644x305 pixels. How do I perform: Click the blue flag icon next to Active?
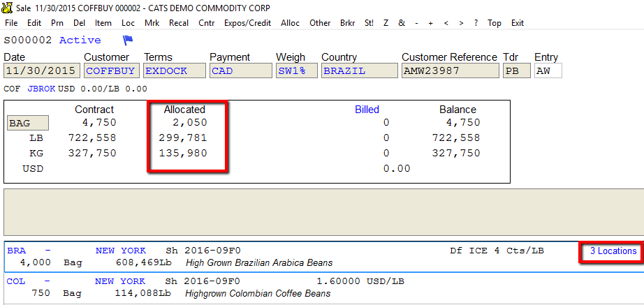pos(128,40)
